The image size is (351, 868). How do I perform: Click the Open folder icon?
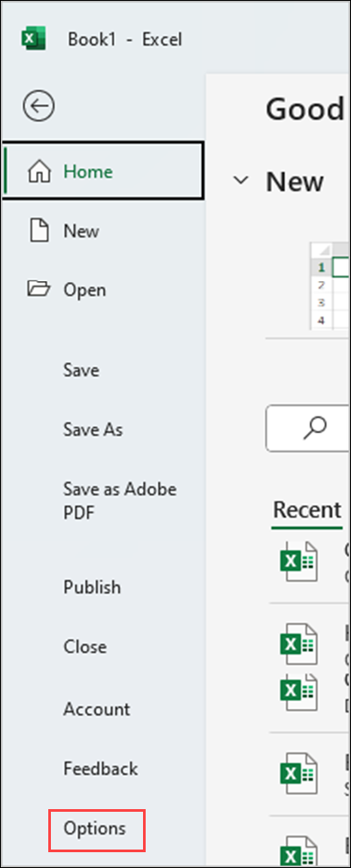[39, 289]
